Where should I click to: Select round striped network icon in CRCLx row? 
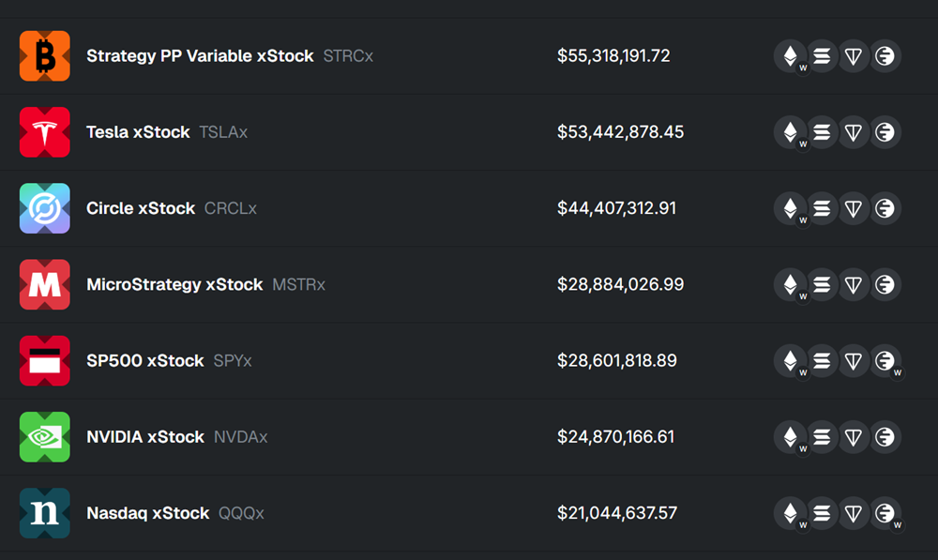click(885, 208)
